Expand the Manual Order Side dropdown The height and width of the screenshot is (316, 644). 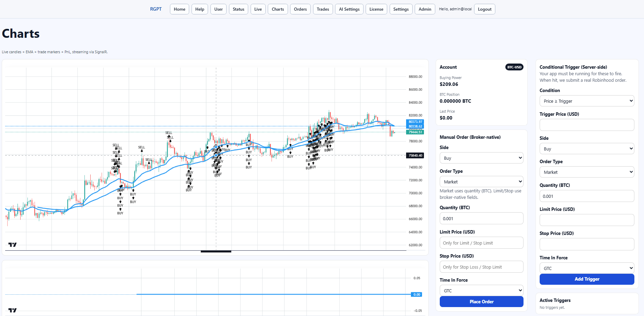point(481,158)
